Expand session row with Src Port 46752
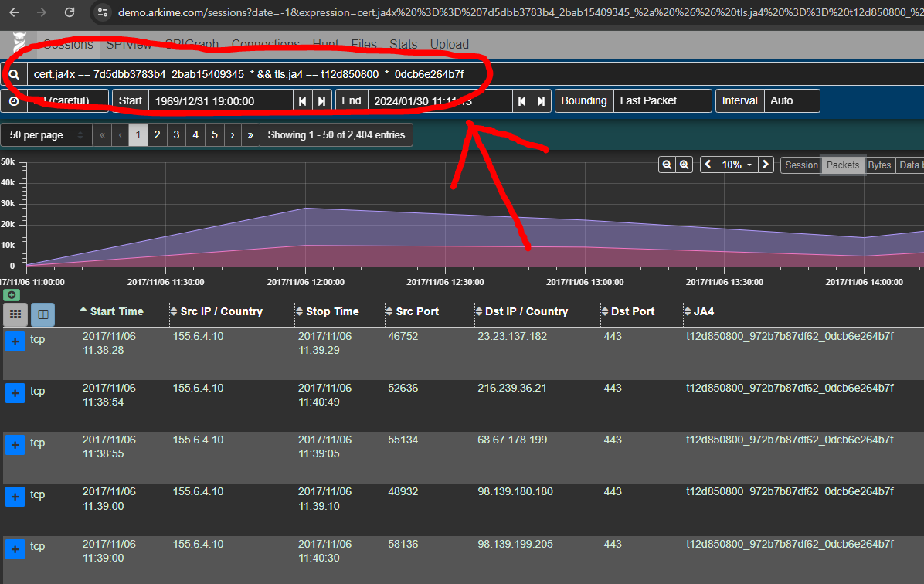Screen dimensions: 924x584 pos(15,341)
